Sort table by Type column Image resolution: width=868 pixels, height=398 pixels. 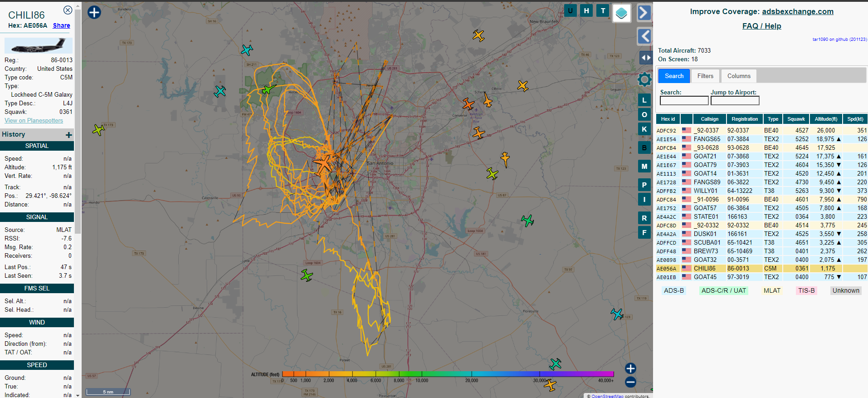(x=773, y=119)
